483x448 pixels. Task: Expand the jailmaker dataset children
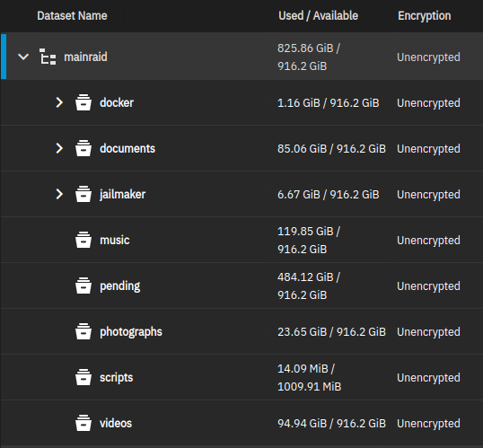point(59,194)
